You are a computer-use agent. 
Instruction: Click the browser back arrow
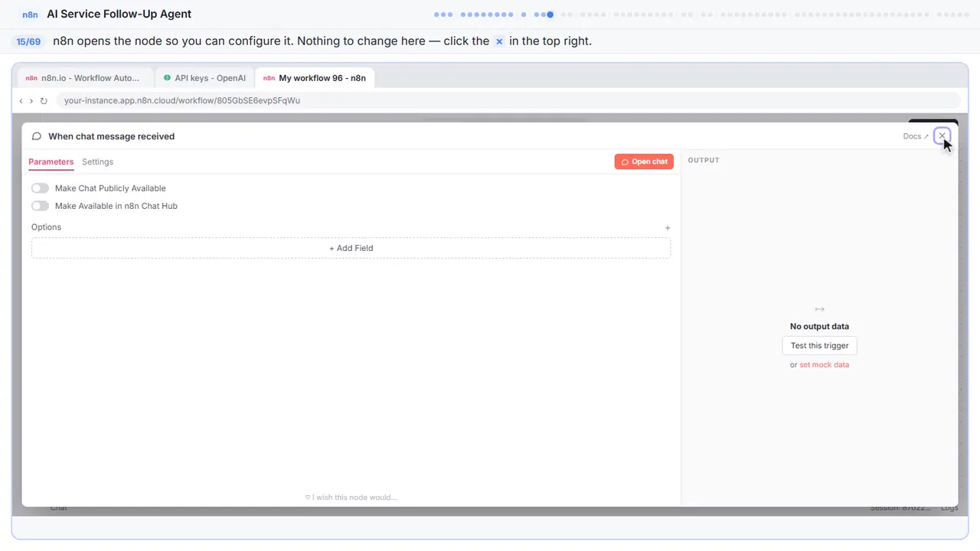(21, 101)
